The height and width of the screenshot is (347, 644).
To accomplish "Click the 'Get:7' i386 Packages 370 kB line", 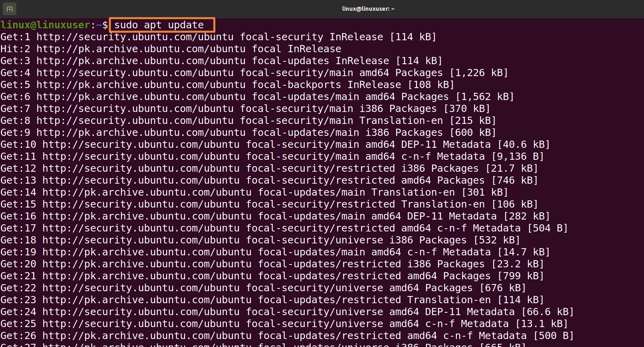I will click(x=245, y=109).
